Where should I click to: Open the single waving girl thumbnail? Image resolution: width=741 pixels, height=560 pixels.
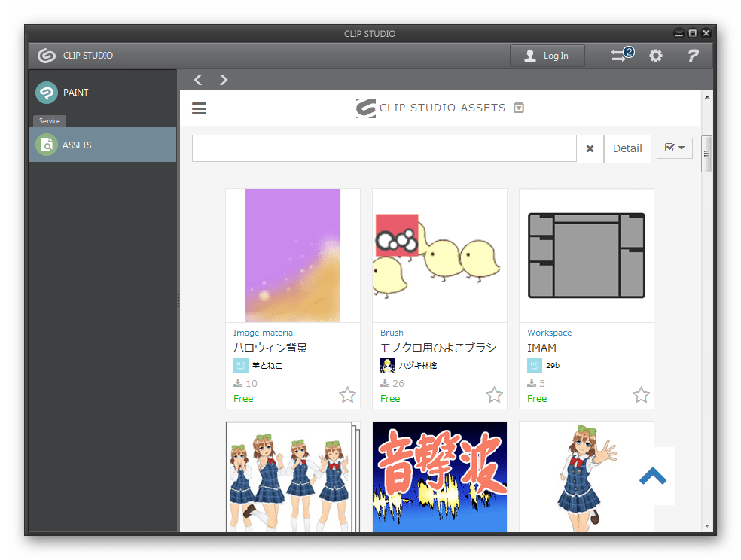587,477
